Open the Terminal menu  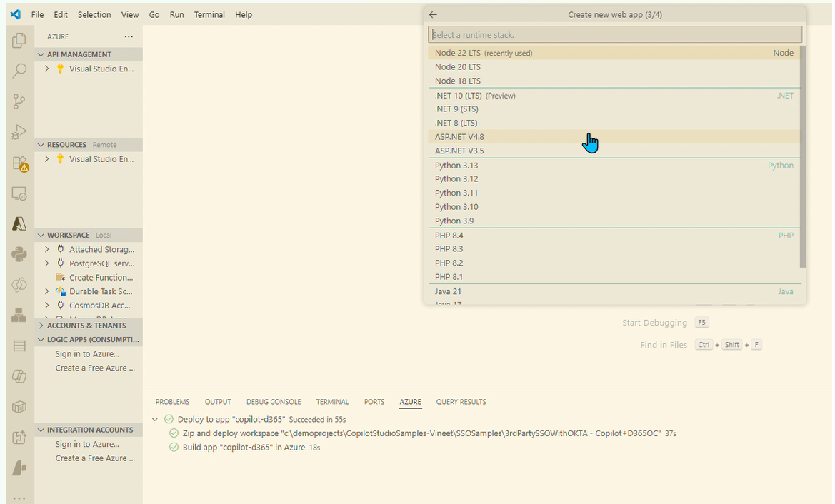click(x=209, y=14)
